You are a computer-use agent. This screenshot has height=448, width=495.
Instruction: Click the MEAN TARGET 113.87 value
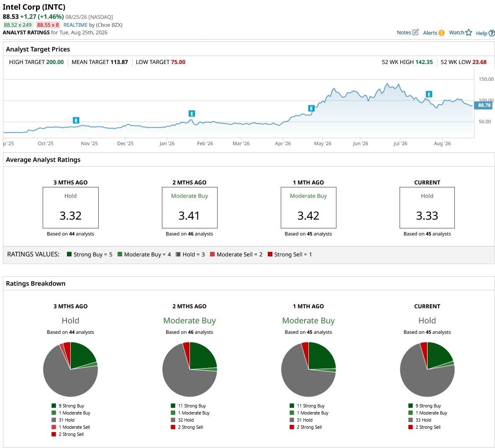tap(119, 62)
